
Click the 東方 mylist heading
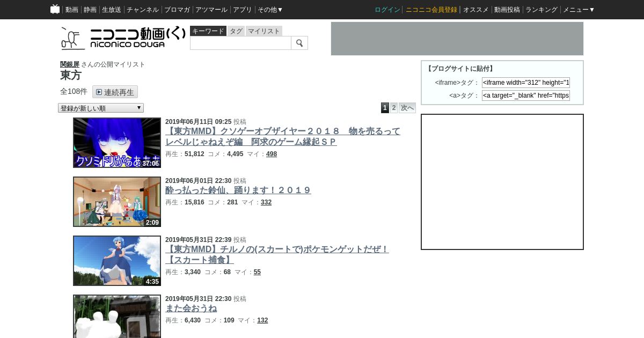pos(71,75)
